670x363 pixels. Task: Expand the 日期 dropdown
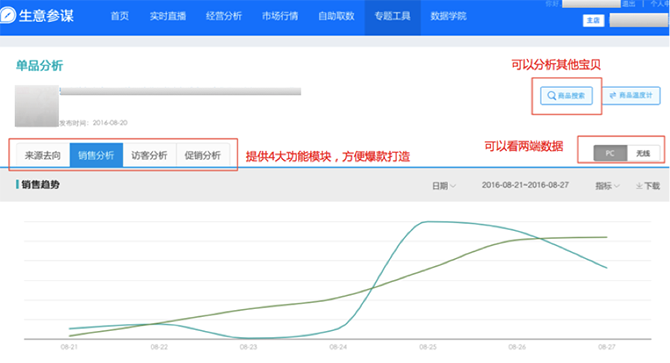444,186
